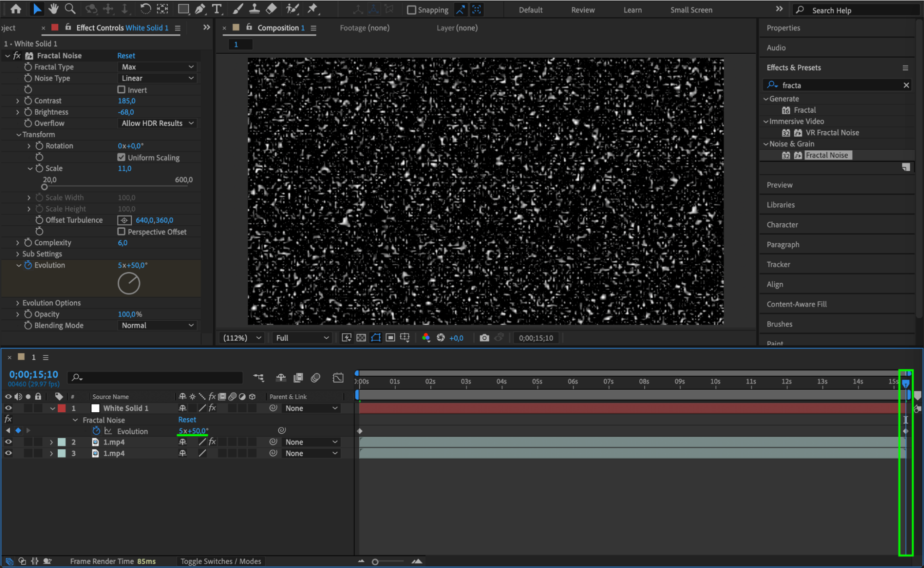Viewport: 924px width, 568px height.
Task: Click Toggle Switches / Modes button
Action: point(220,561)
